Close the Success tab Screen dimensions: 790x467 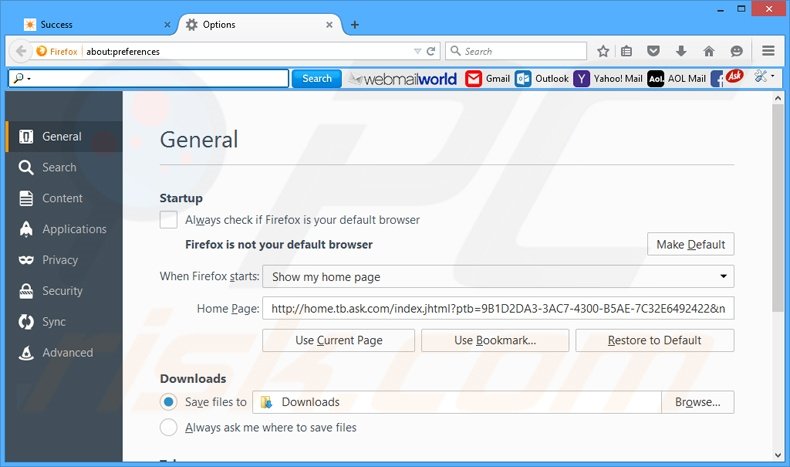click(x=167, y=25)
